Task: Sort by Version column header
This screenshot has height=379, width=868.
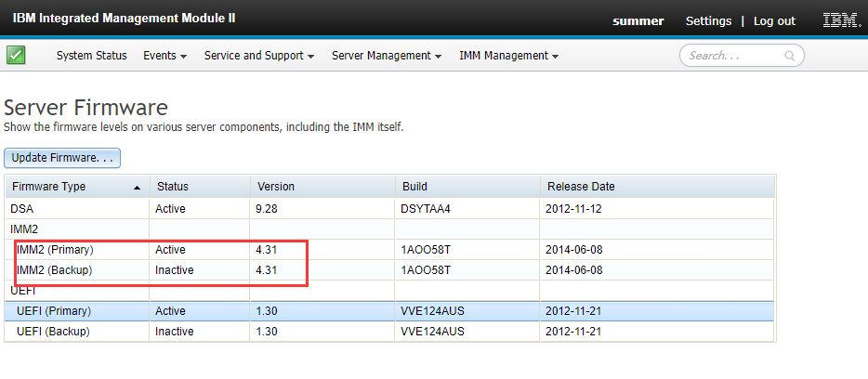Action: 322,187
